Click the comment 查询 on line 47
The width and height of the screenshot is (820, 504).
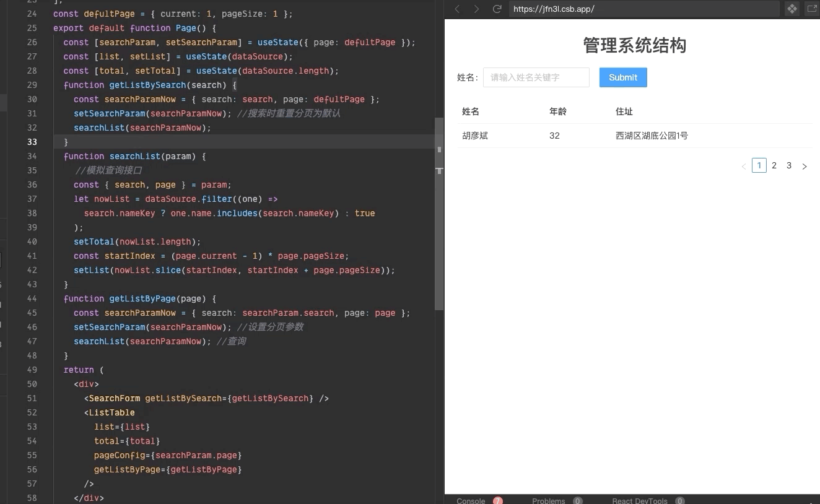(x=232, y=341)
